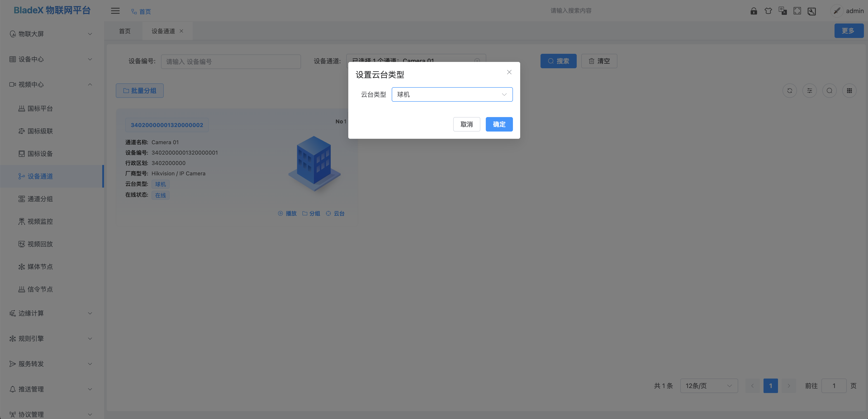Open 国标级联 in the sidebar
The width and height of the screenshot is (868, 419).
tap(52, 131)
